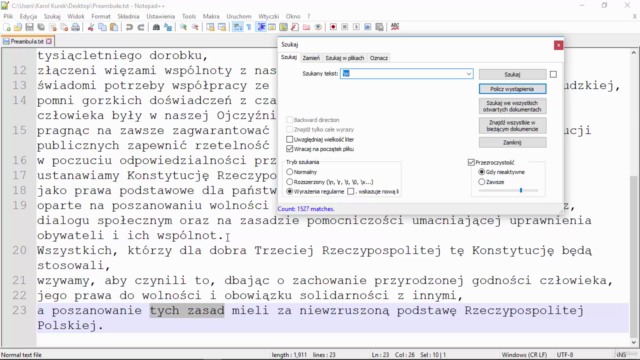Click the Zoom Out toolbar icon

[x=195, y=27]
